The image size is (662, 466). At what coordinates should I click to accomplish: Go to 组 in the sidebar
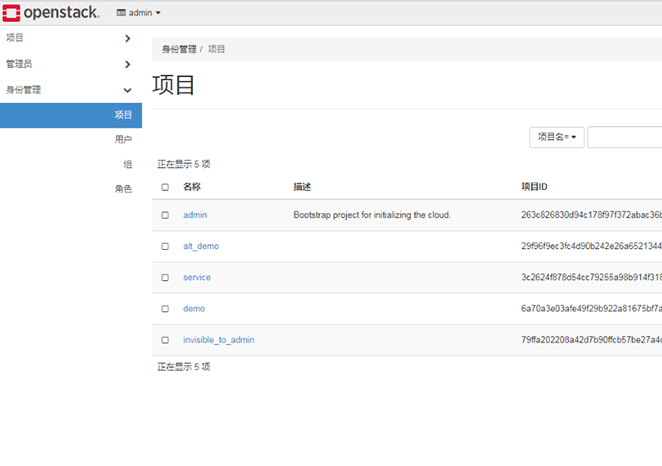(127, 165)
